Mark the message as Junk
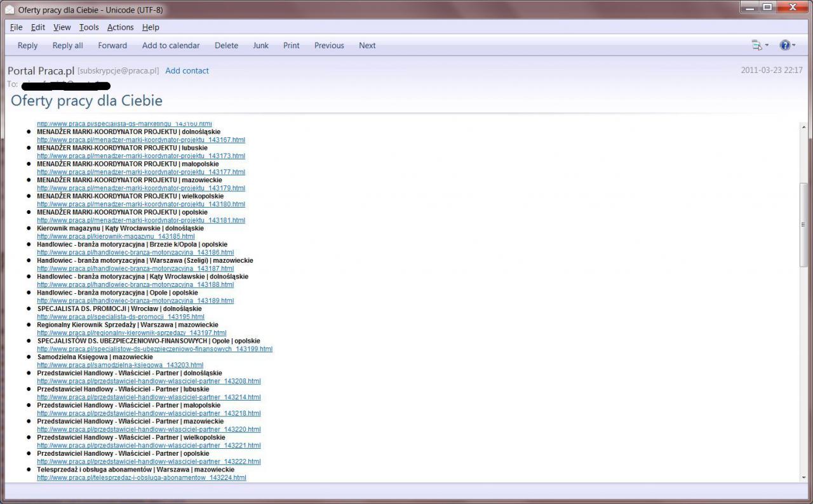 (x=260, y=46)
